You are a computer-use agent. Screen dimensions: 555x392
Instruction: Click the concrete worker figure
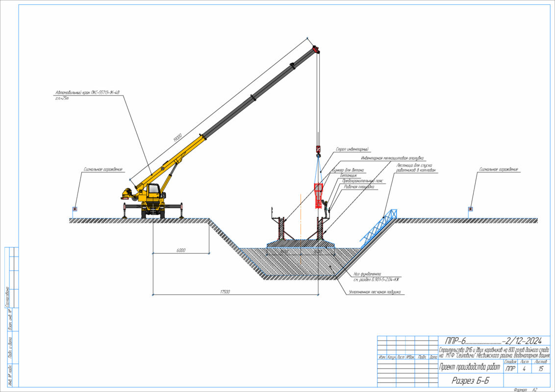pos(325,209)
